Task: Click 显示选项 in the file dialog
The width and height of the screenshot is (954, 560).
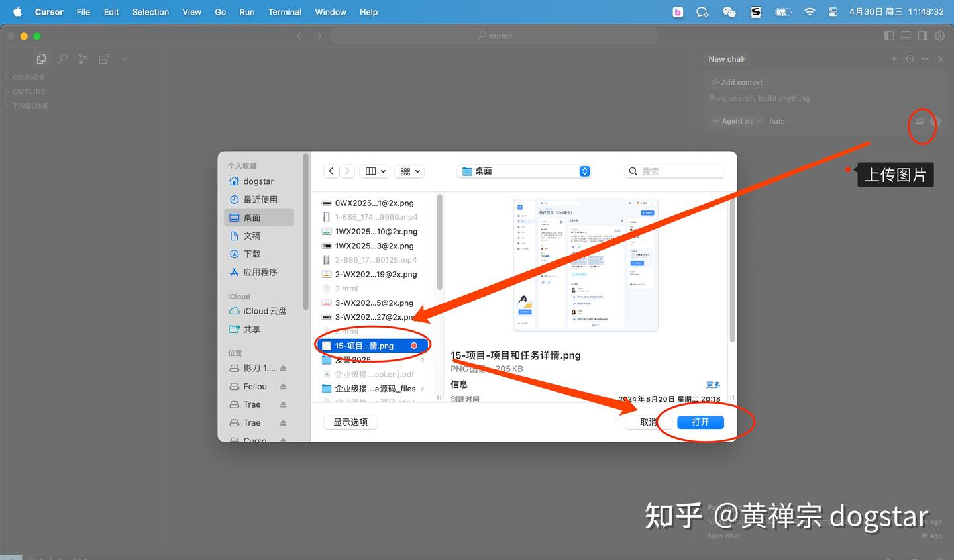Action: pos(350,422)
